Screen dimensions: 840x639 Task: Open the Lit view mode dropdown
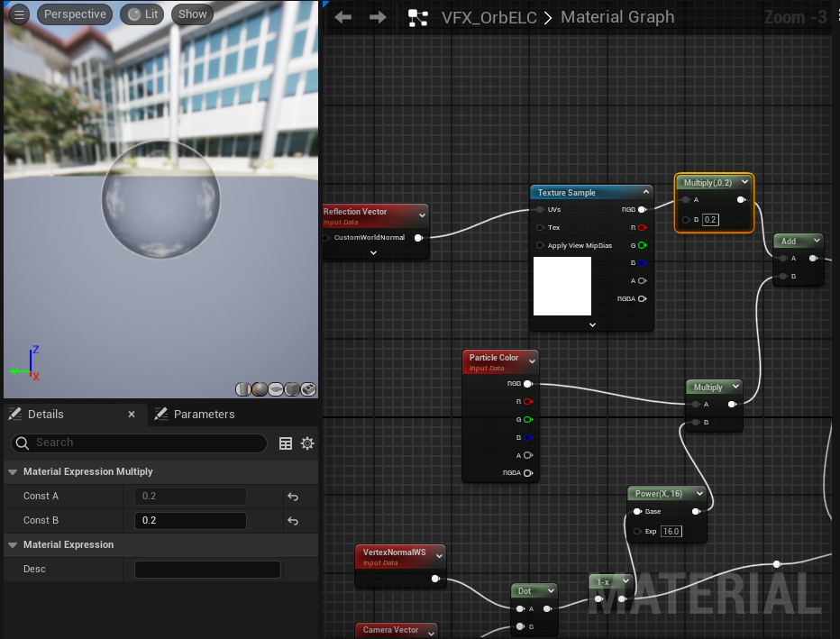pyautogui.click(x=142, y=14)
